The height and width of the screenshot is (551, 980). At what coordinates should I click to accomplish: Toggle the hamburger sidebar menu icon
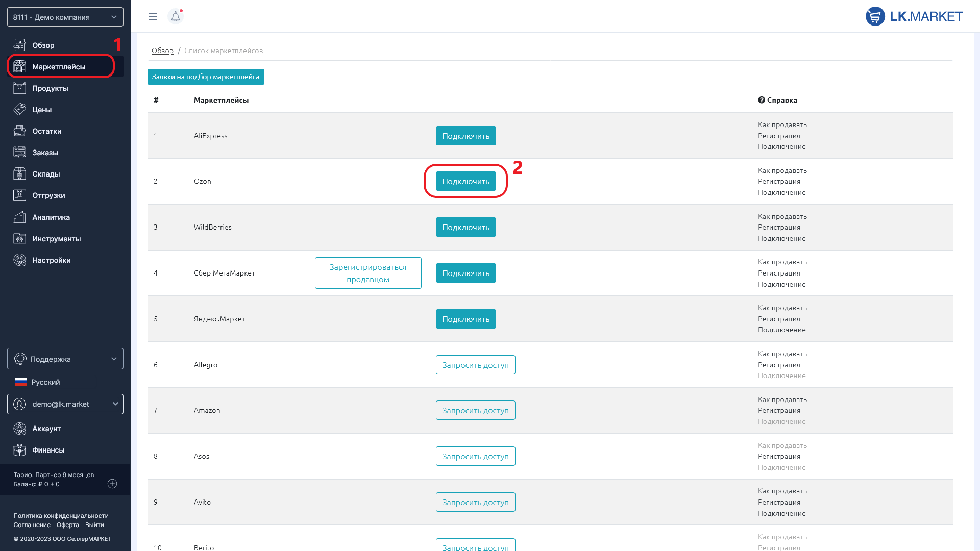point(153,16)
